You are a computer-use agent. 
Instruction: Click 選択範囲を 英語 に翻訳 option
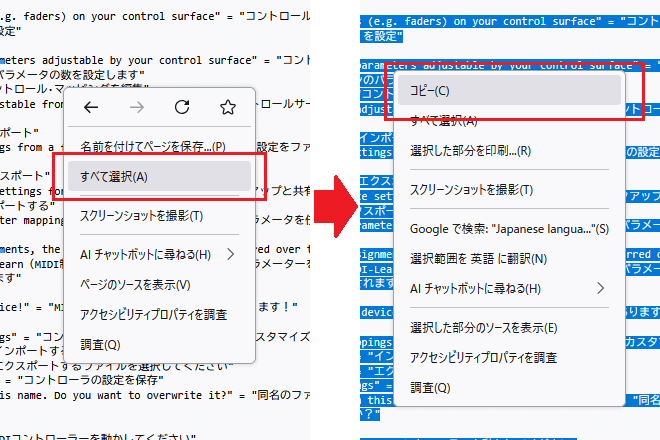pos(478,258)
